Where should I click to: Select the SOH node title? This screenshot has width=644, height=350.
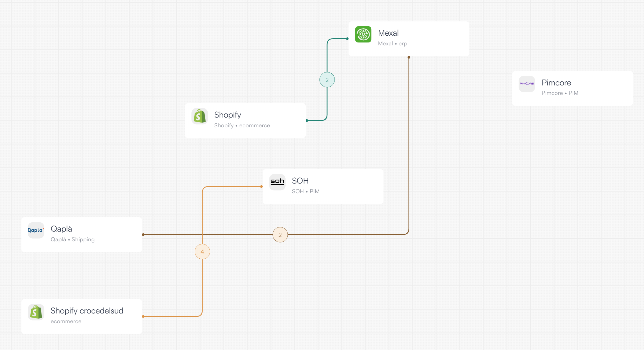[300, 181]
